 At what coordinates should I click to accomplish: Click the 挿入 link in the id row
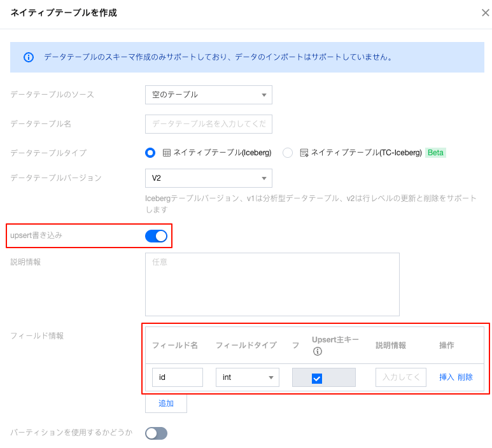tap(447, 377)
